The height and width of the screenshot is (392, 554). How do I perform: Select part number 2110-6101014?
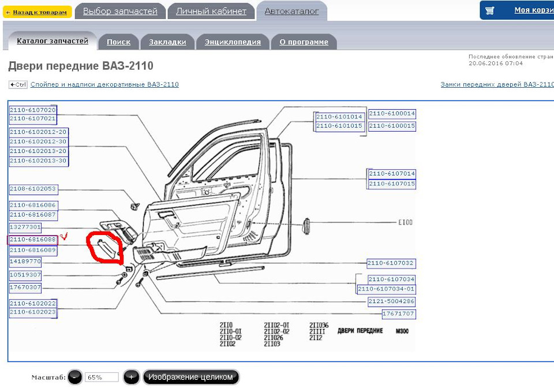click(339, 117)
